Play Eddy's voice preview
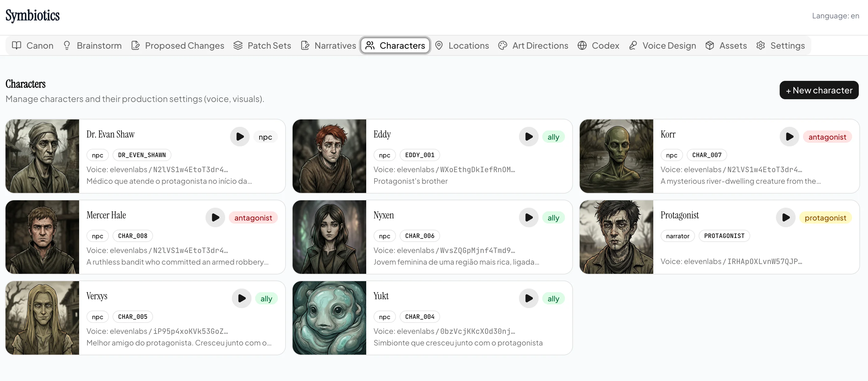Screen dimensions: 868x381 [x=528, y=137]
